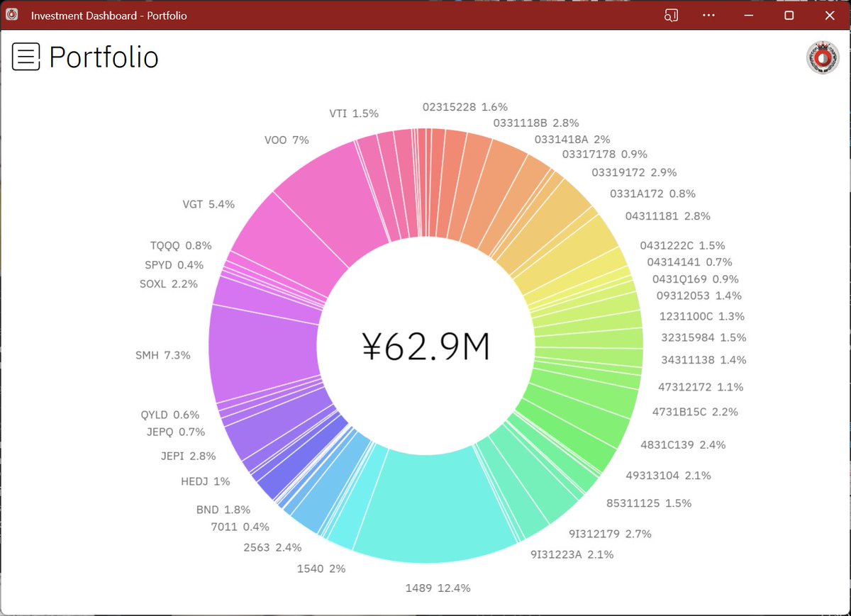Open the three-dots more options menu
The image size is (851, 616).
[x=709, y=16]
